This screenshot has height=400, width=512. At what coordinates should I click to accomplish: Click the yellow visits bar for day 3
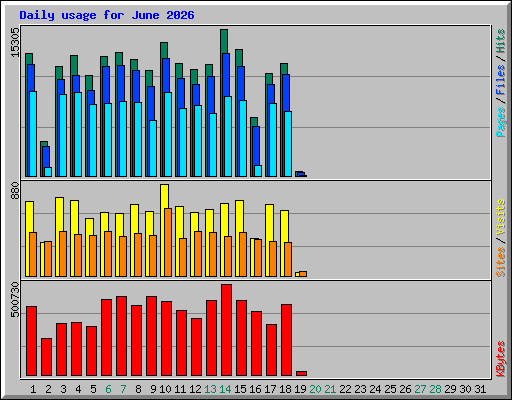click(x=59, y=214)
